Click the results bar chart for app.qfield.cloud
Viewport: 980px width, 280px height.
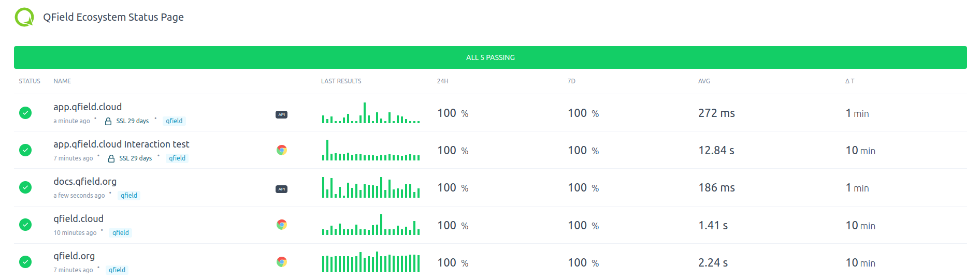[x=370, y=113]
